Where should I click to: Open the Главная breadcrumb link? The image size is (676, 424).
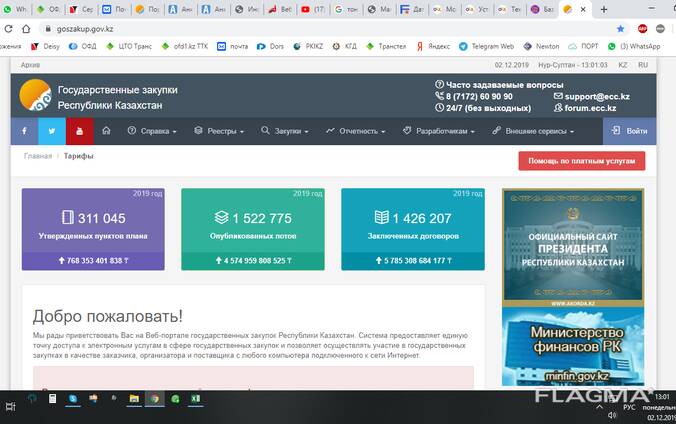(38, 157)
